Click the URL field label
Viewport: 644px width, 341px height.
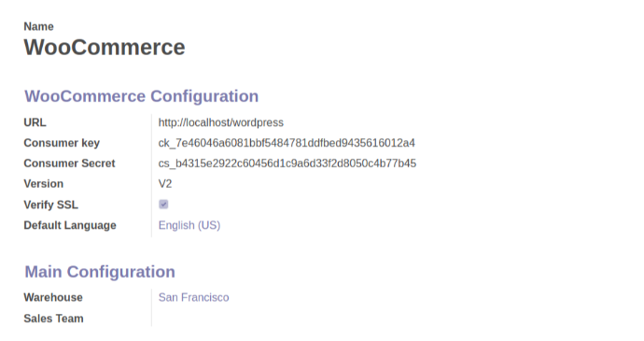click(35, 122)
